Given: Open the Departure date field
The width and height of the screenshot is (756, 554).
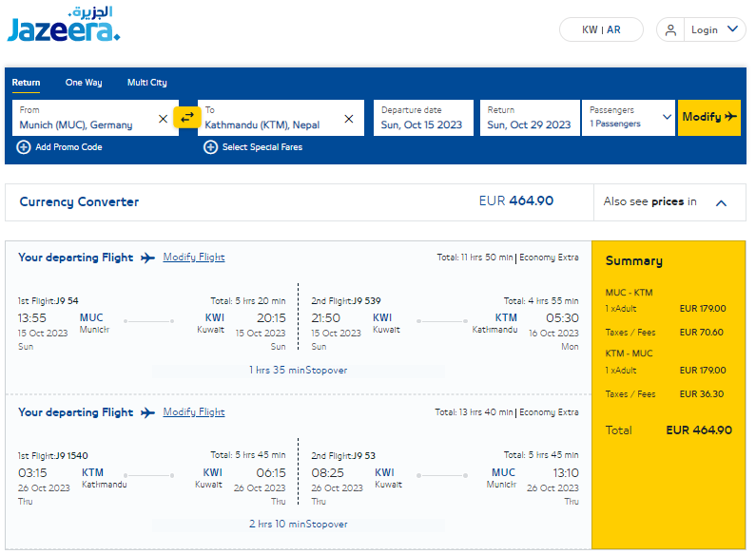Looking at the screenshot, I should 423,118.
